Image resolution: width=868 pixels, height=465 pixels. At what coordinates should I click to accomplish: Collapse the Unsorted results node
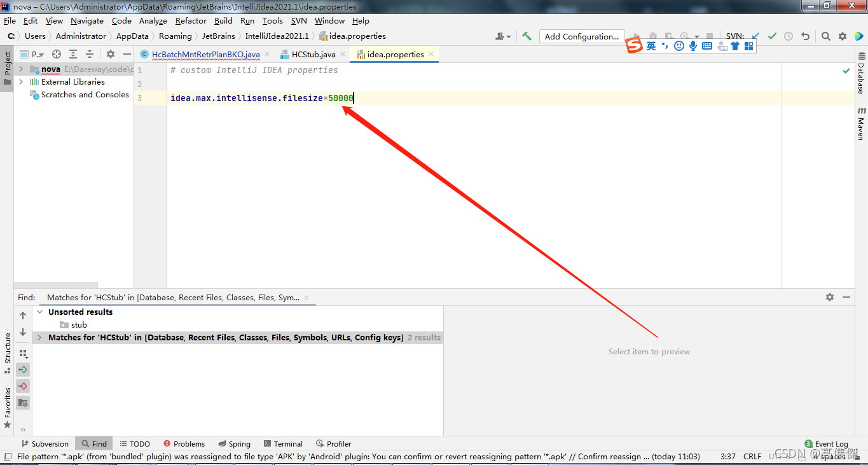coord(40,312)
